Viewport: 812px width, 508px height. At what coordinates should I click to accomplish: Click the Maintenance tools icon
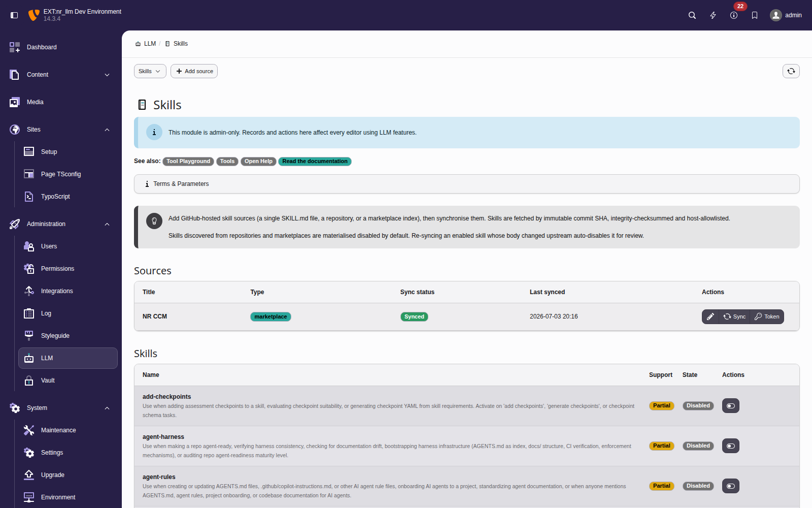pos(29,430)
